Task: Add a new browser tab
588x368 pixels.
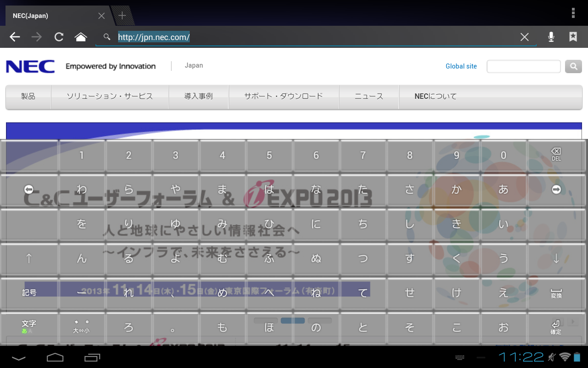Action: click(x=122, y=16)
